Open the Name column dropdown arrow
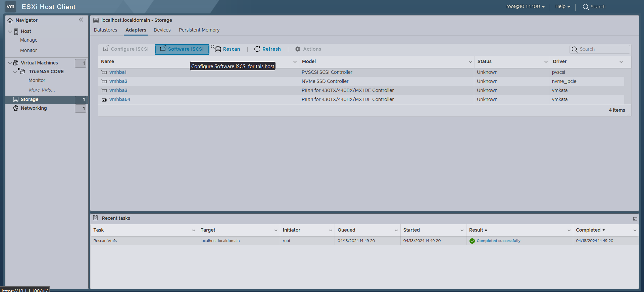644x292 pixels. (295, 62)
